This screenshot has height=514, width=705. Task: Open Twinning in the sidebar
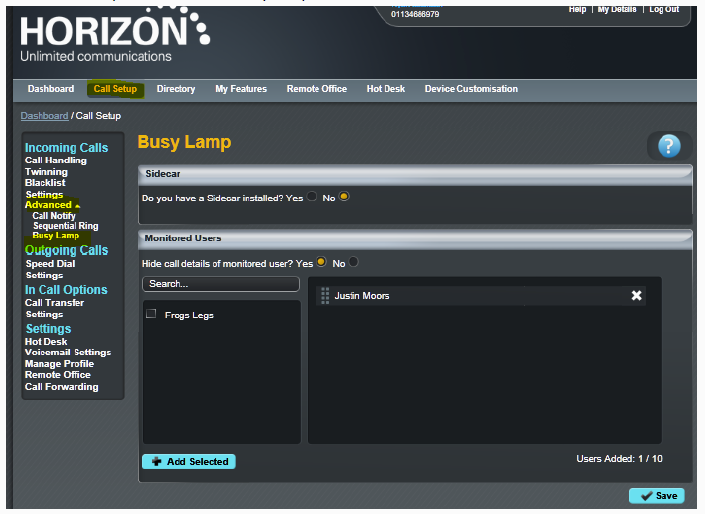click(46, 172)
